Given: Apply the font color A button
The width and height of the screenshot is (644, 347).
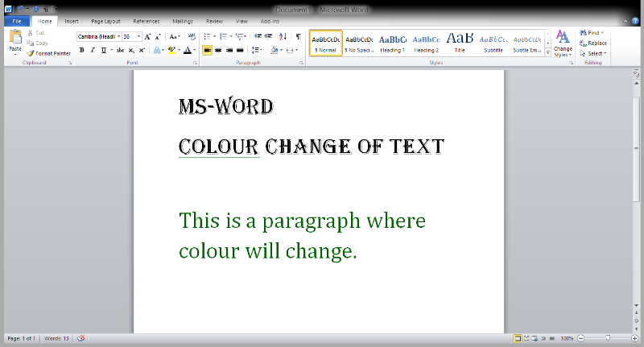Looking at the screenshot, I should point(188,50).
